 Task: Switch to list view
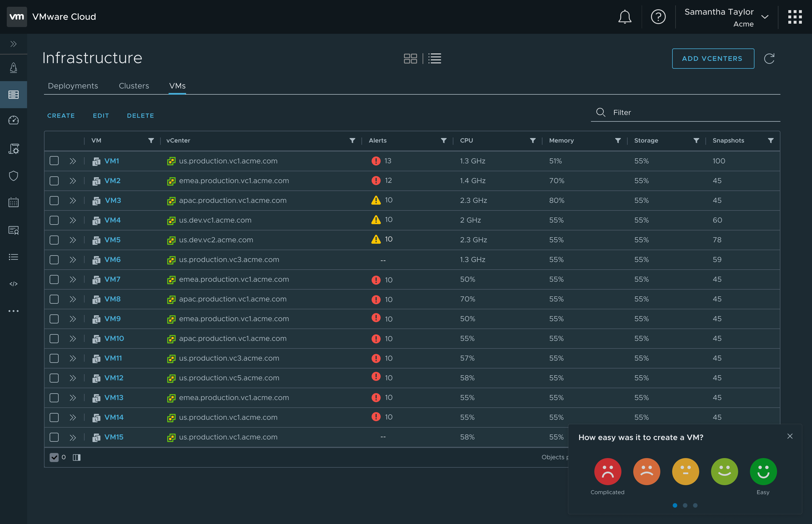435,59
